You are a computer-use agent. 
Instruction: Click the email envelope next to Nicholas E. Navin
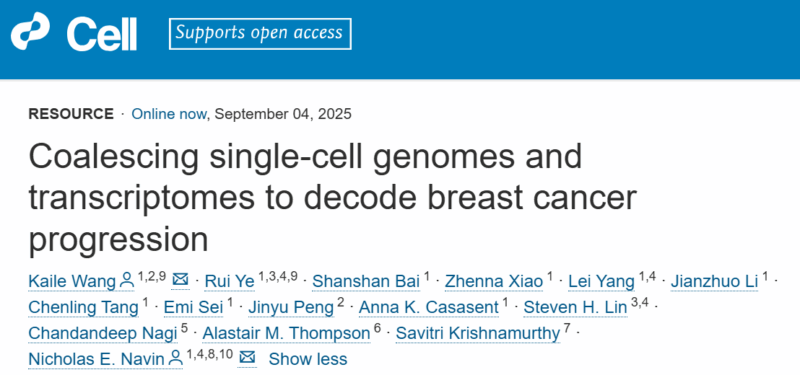click(247, 358)
